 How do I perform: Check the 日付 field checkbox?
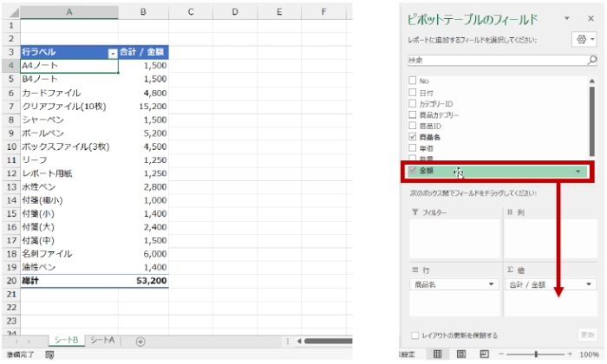click(x=413, y=92)
